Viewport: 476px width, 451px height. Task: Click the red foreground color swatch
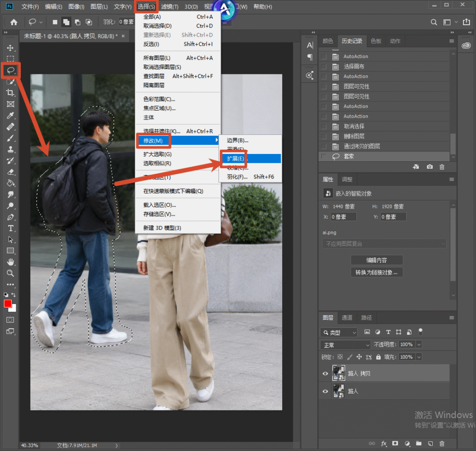(7, 304)
